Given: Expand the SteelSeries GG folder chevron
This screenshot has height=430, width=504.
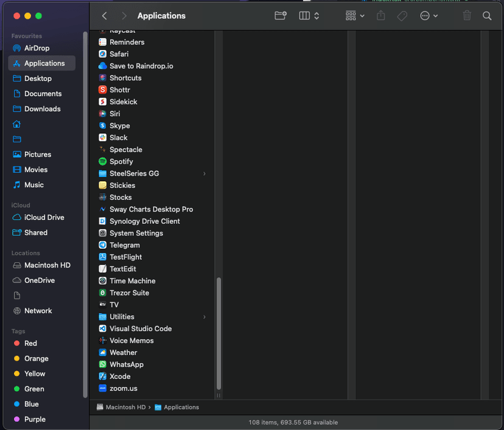Looking at the screenshot, I should (205, 174).
